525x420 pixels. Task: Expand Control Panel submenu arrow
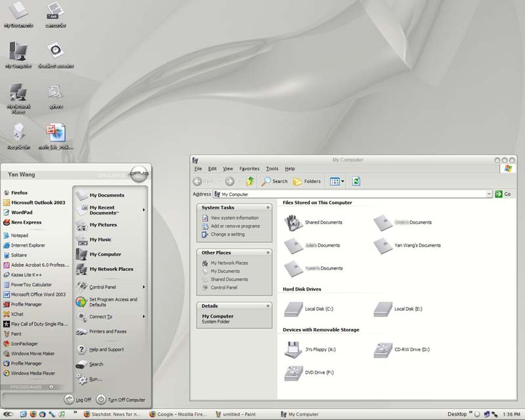tap(144, 287)
